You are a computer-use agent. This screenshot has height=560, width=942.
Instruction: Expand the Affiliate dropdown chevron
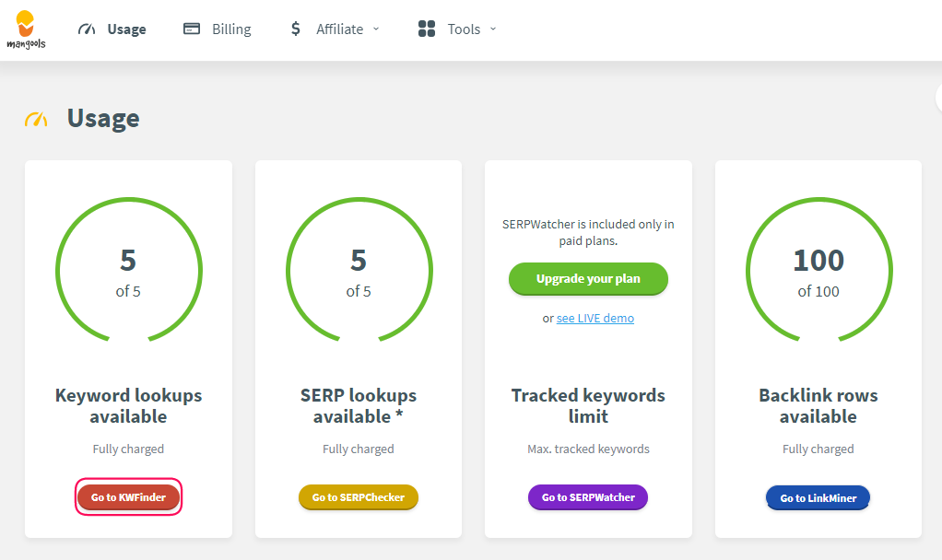point(376,29)
